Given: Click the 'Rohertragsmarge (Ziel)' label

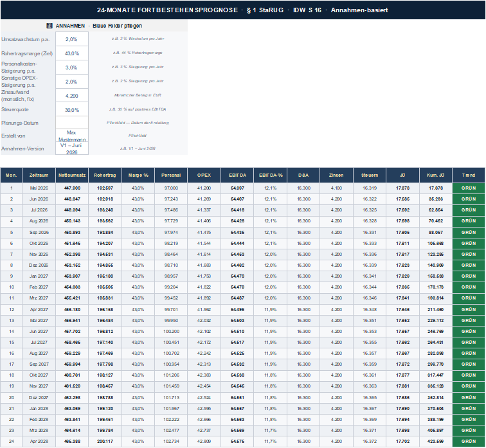Looking at the screenshot, I should 27,53.
